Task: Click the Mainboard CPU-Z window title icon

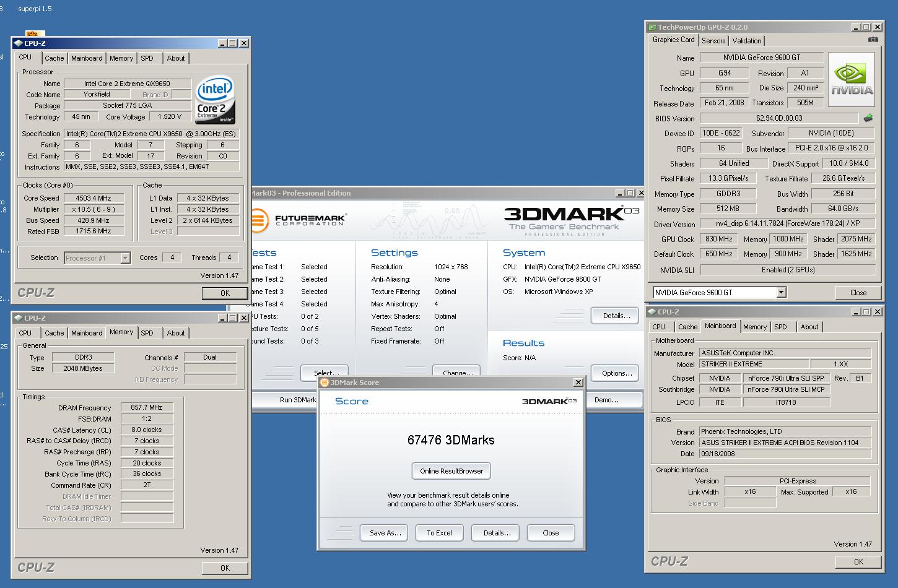Action: [652, 312]
